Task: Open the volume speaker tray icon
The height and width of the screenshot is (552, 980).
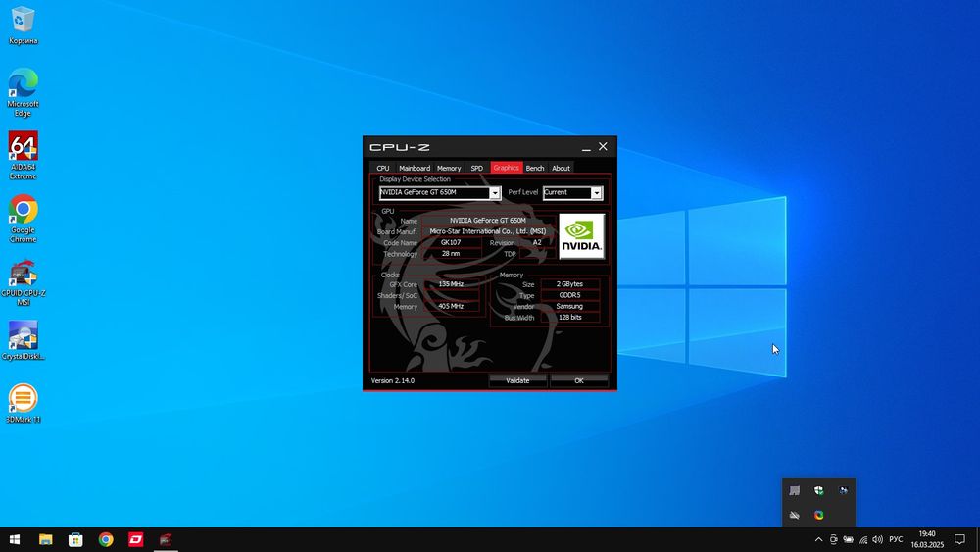Action: pos(877,539)
